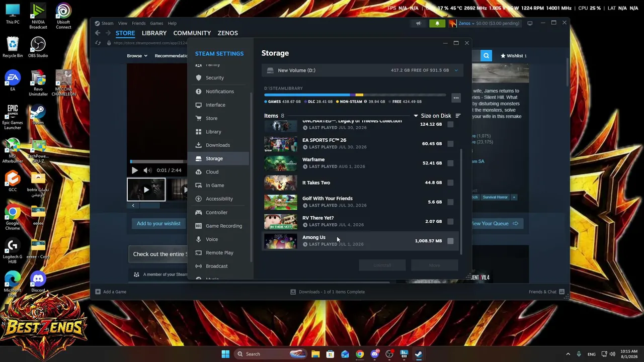
Task: Switch to the LIBRARY tab
Action: (154, 33)
